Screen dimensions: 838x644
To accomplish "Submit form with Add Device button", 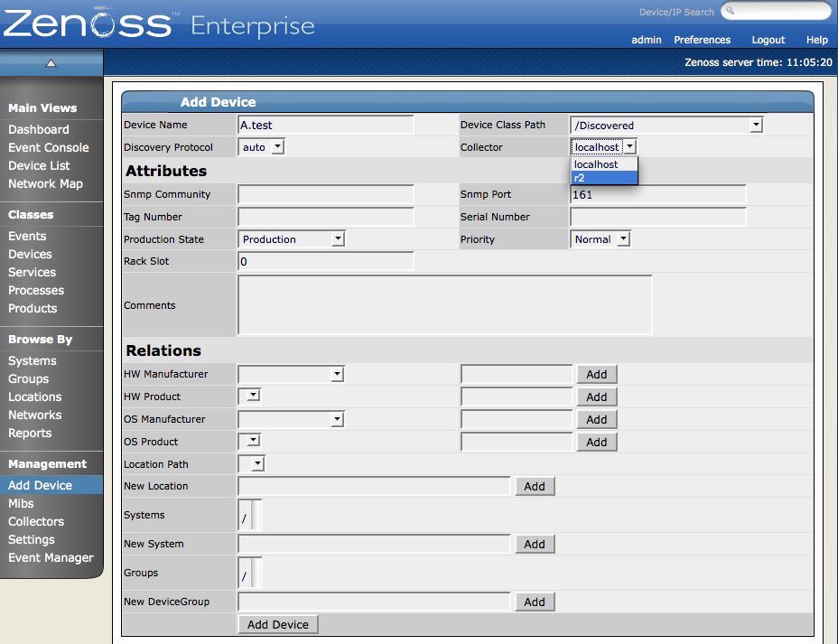I will coord(278,624).
